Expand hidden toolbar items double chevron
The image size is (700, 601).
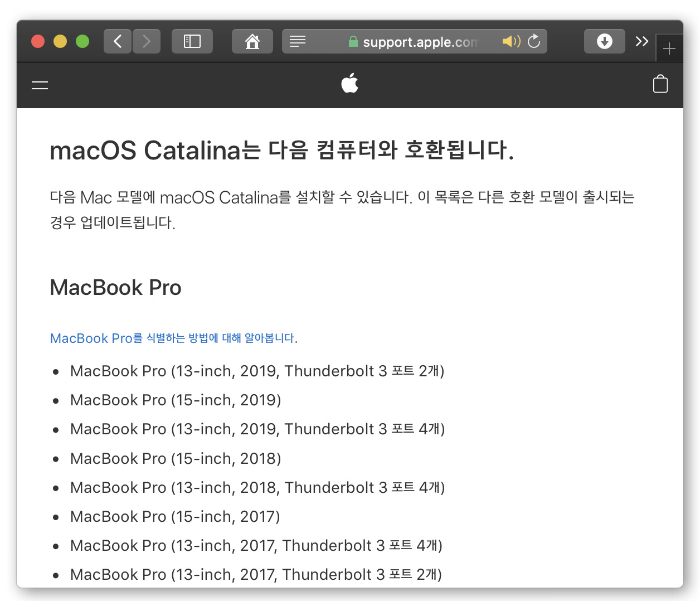pyautogui.click(x=642, y=41)
